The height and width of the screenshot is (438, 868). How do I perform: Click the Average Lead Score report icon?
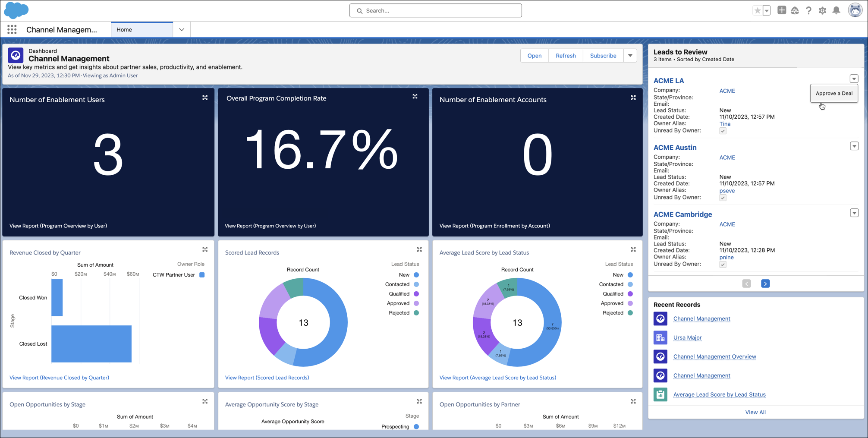tap(660, 394)
